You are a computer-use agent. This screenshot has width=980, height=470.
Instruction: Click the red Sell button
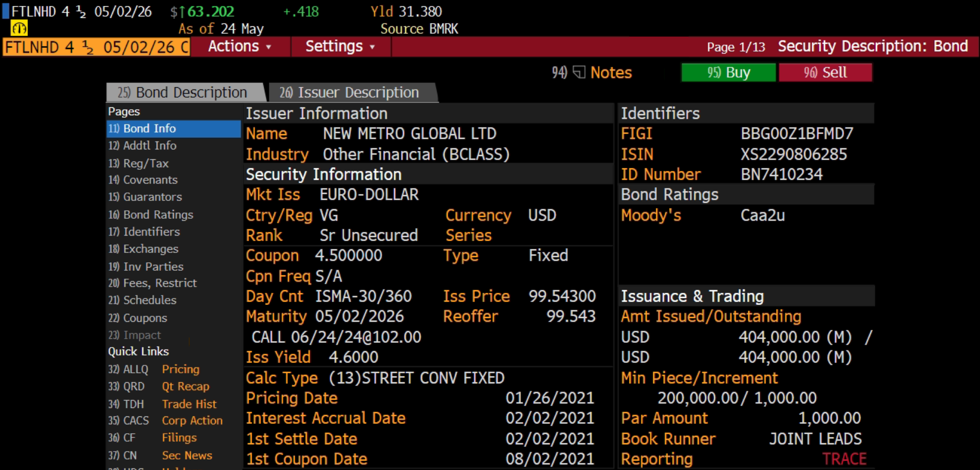[x=825, y=73]
